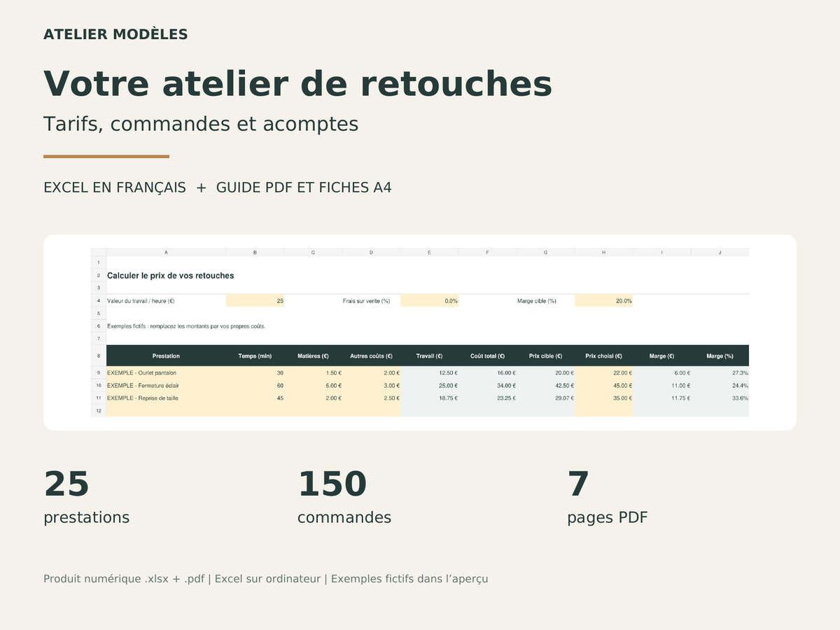
Task: Select the 11.00 € Marge cell
Action: [661, 386]
